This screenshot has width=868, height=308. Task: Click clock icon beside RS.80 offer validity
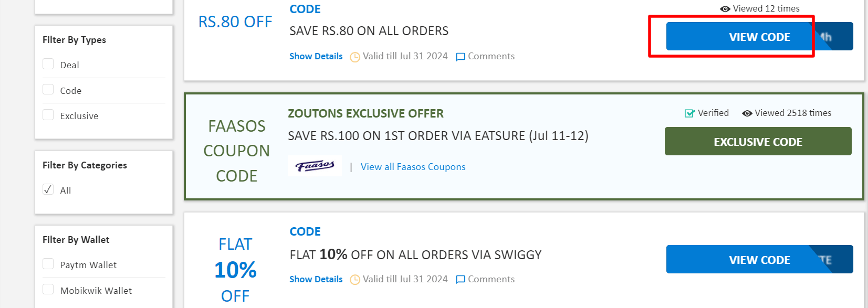tap(355, 57)
